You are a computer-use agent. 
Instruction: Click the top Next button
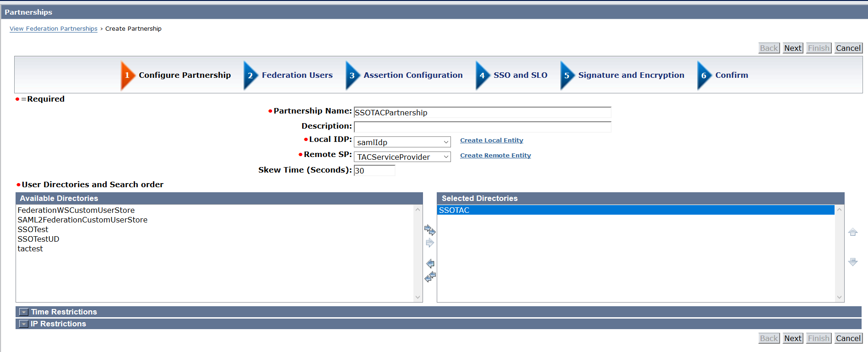click(792, 48)
